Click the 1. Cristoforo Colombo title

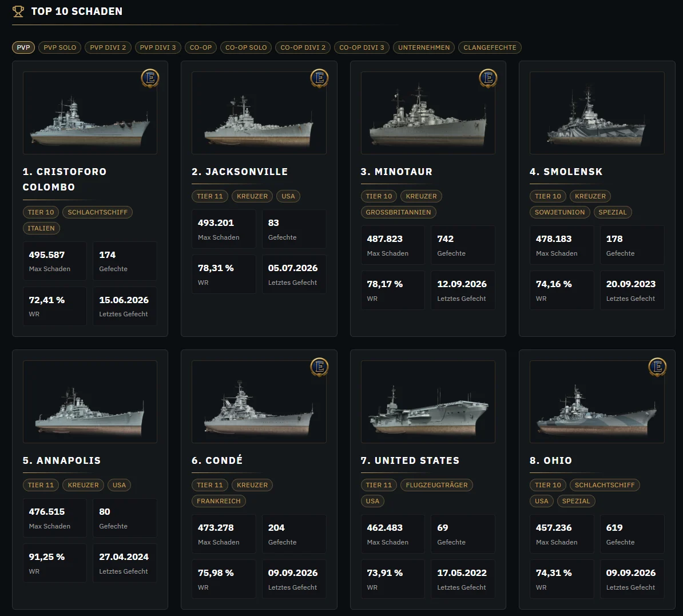[65, 179]
